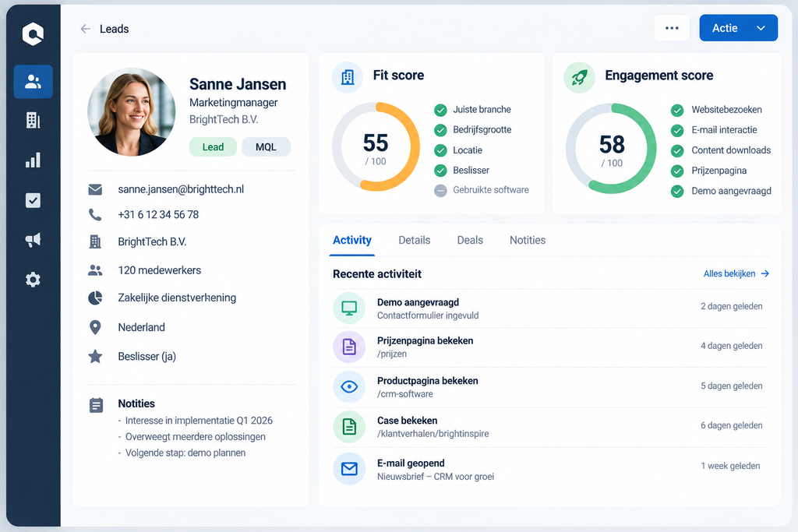The image size is (798, 532).
Task: Click the back arrow next to Leads
Action: pyautogui.click(x=86, y=29)
